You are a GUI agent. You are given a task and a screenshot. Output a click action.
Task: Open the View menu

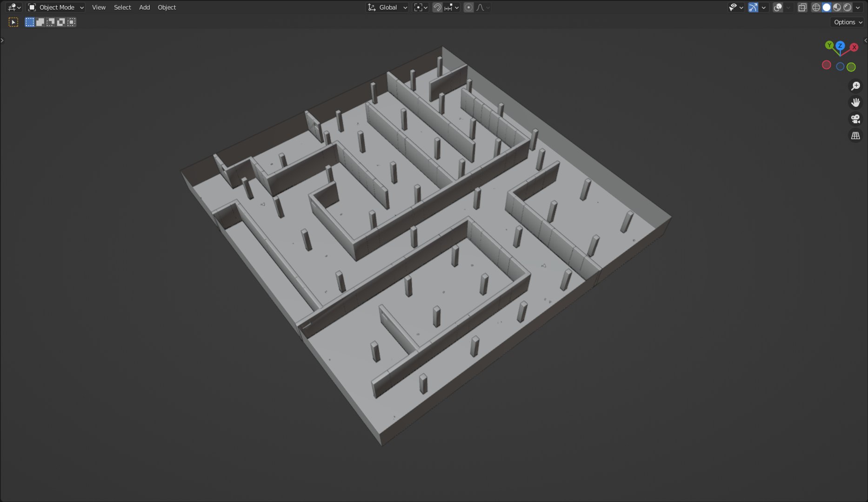click(x=99, y=7)
